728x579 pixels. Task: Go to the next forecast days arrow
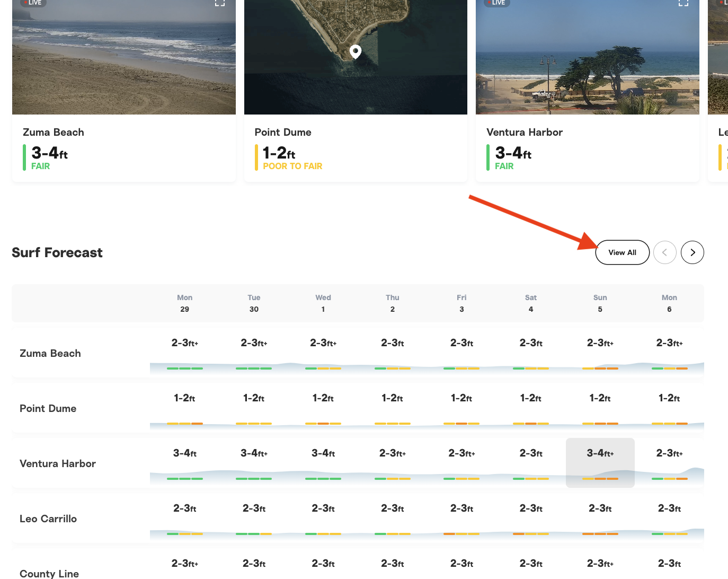pyautogui.click(x=692, y=252)
